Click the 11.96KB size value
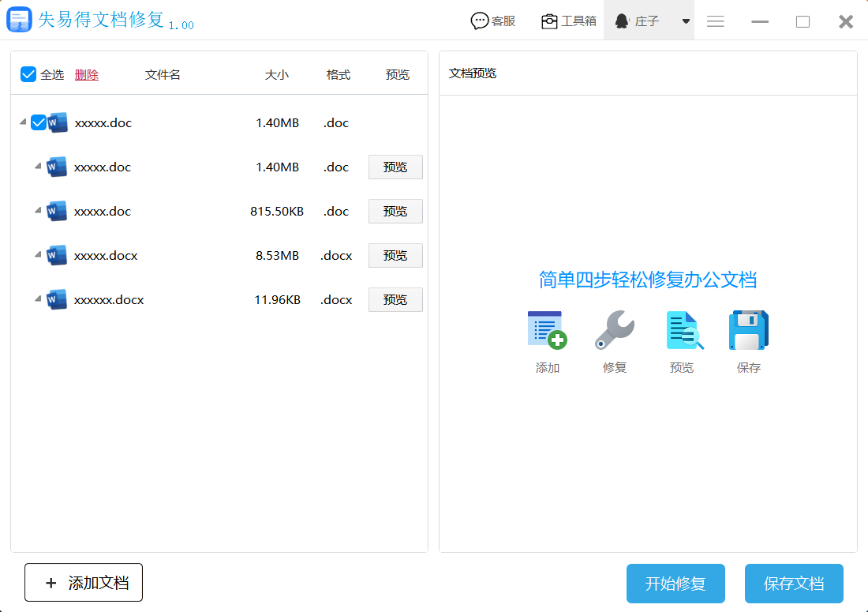Viewport: 868px width, 612px height. [277, 299]
